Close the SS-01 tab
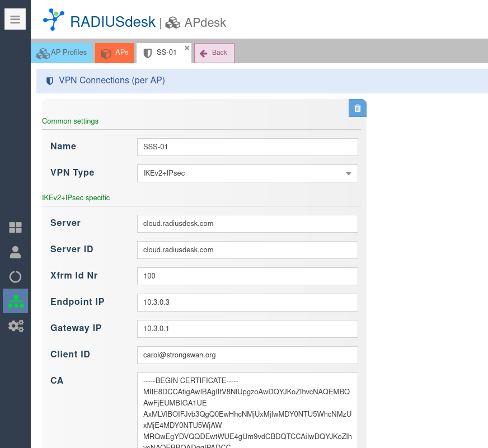The width and height of the screenshot is (488, 448). pos(187,48)
